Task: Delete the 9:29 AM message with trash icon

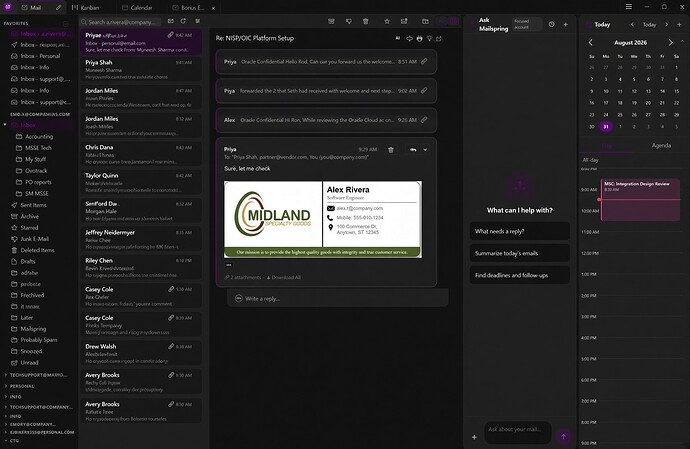Action: coord(391,150)
